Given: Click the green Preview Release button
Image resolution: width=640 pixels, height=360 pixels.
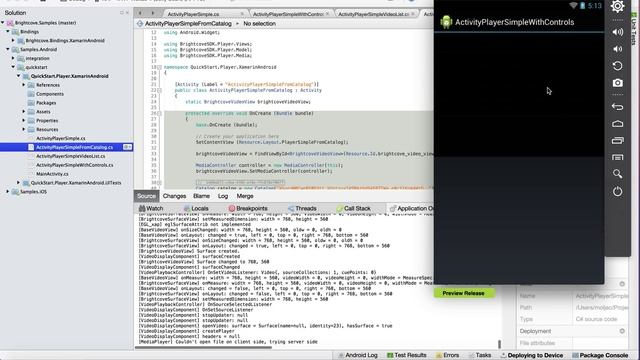Looking at the screenshot, I should click(x=463, y=293).
